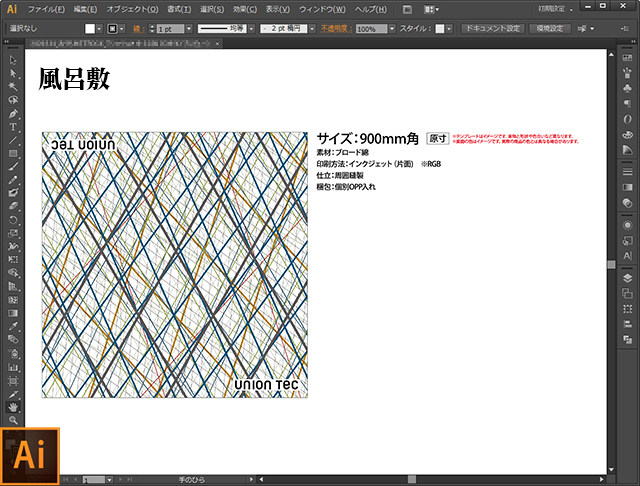The height and width of the screenshot is (486, 640).
Task: Open the arrange documents dropdown
Action: coord(431,9)
